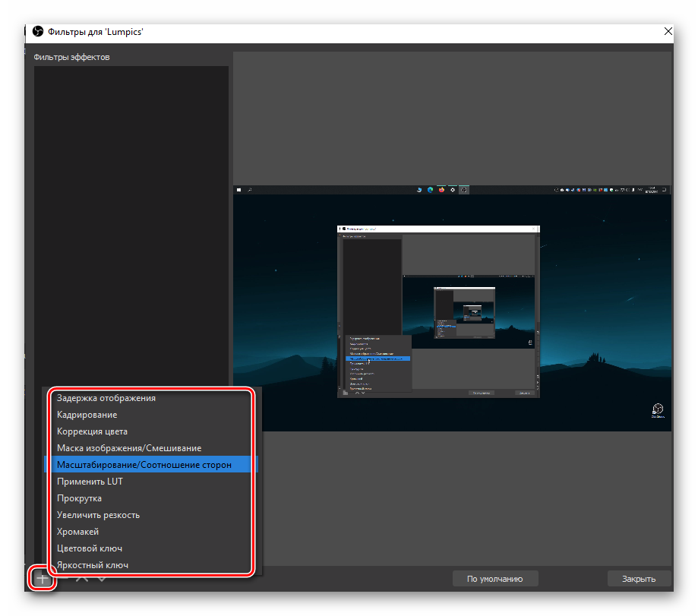Add the 'Яркостный ключ' filter
698x616 pixels.
pos(92,565)
